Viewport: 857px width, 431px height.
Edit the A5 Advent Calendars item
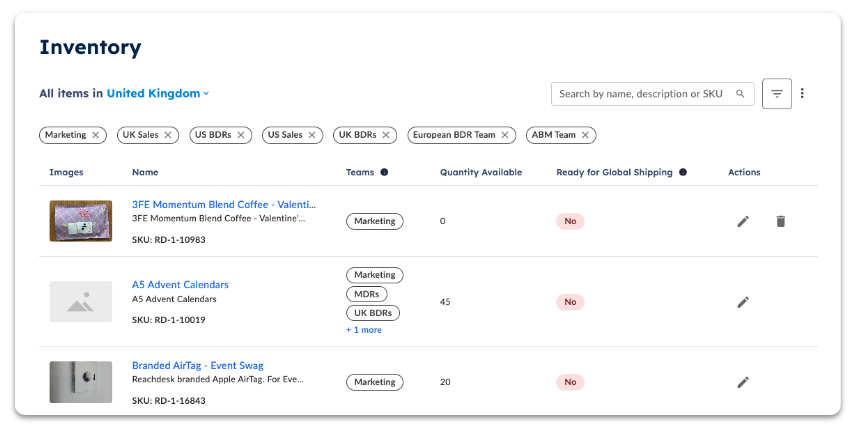[743, 302]
